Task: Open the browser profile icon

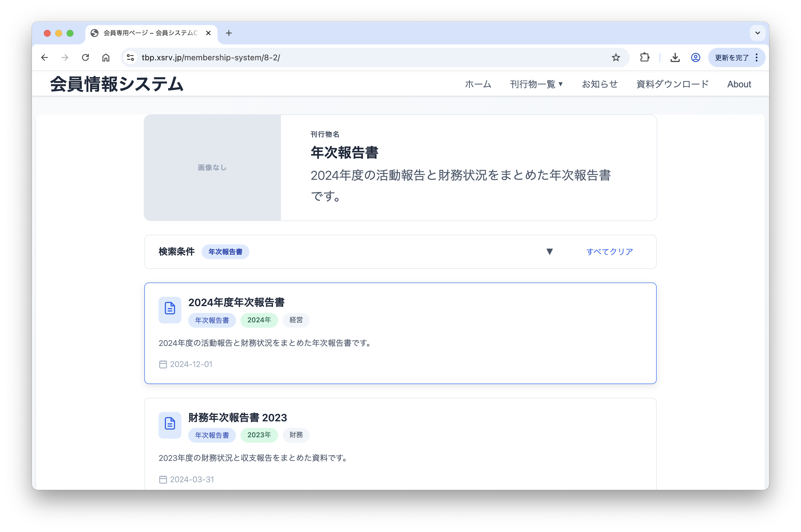Action: coord(695,57)
